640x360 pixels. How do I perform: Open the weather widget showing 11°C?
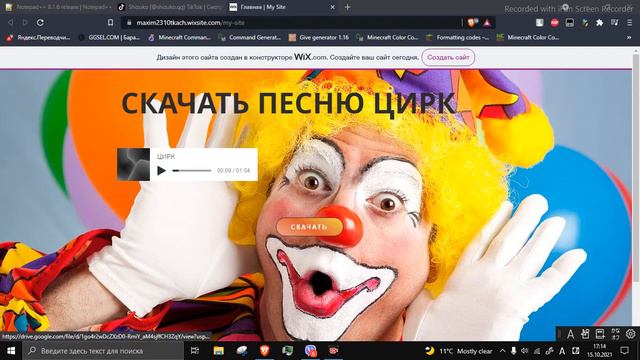459,351
